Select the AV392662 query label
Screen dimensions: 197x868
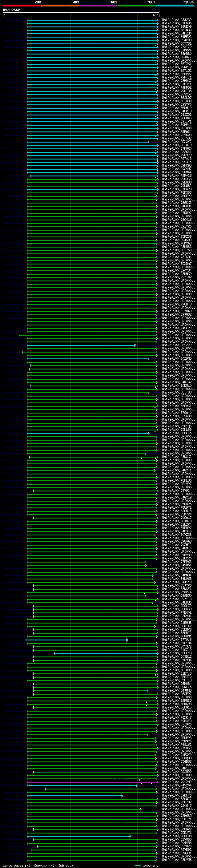(11, 10)
